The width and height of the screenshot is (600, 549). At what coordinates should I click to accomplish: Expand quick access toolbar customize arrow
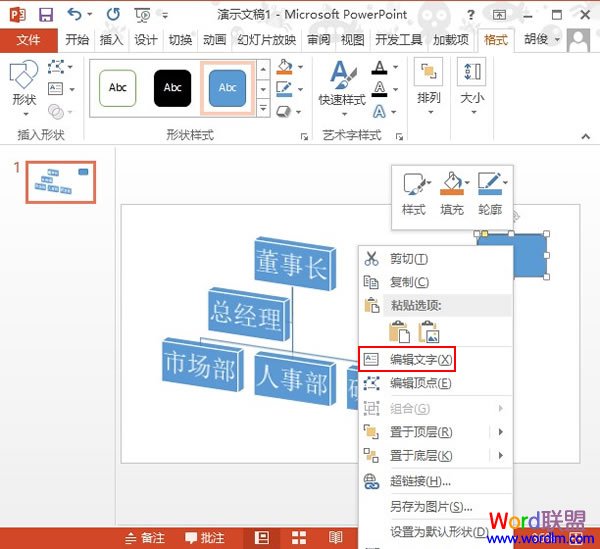(x=165, y=15)
